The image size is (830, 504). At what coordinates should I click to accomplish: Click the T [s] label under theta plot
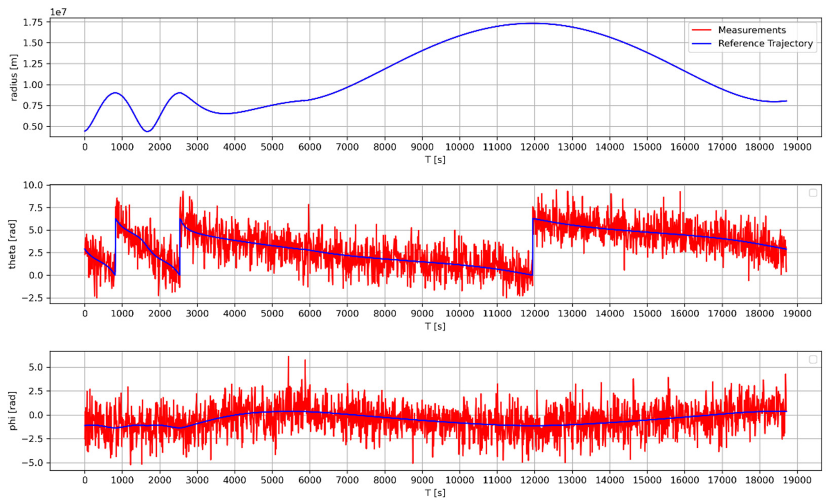(x=435, y=326)
